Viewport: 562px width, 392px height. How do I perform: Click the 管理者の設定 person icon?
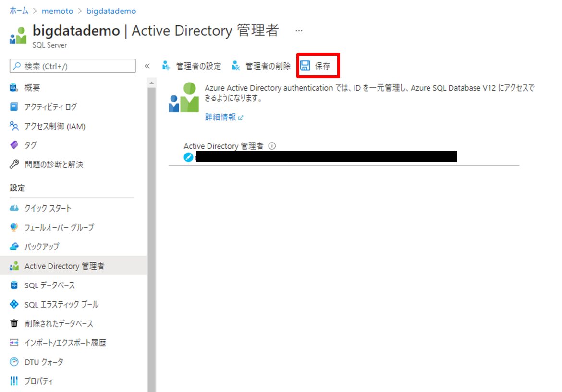click(166, 66)
